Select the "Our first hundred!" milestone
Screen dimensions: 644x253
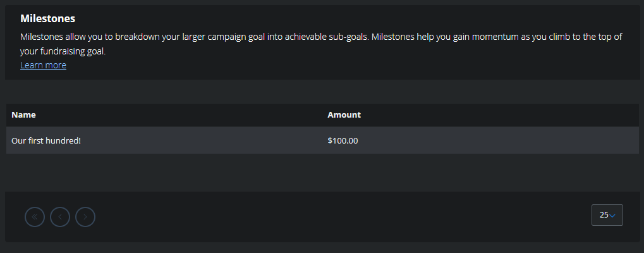pyautogui.click(x=46, y=140)
